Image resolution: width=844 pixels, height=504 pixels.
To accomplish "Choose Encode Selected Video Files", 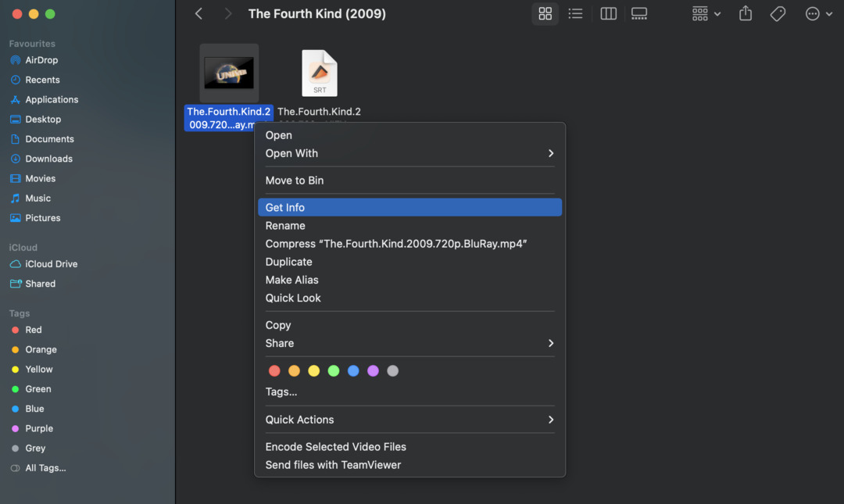I will pos(409,447).
